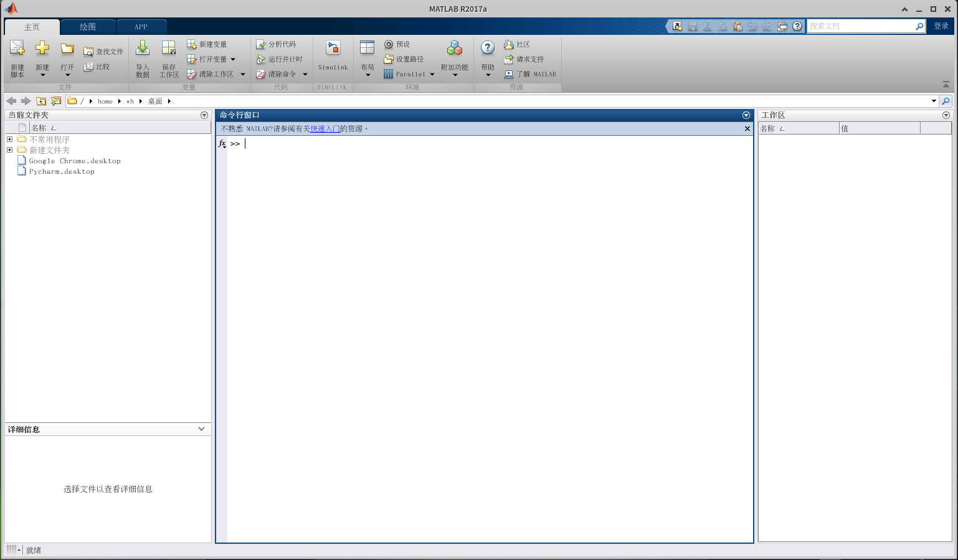Click 了解 MATLAB (Learn MATLAB)
Screen dimensions: 958x560
point(530,74)
